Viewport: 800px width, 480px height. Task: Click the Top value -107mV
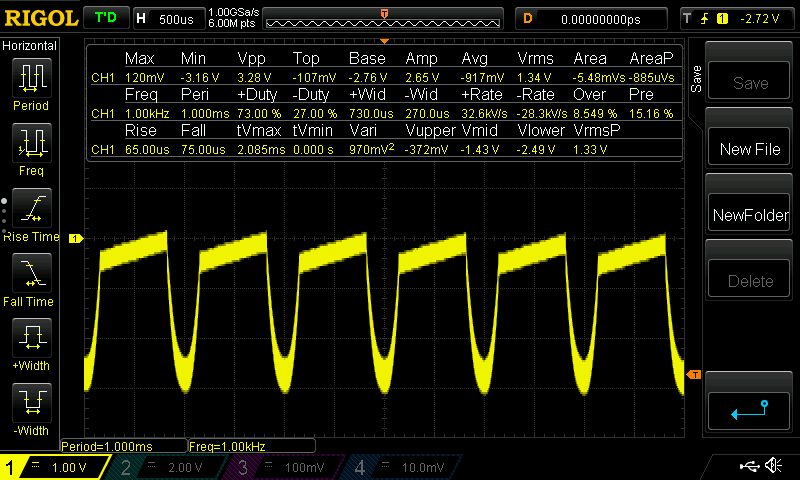[314, 78]
